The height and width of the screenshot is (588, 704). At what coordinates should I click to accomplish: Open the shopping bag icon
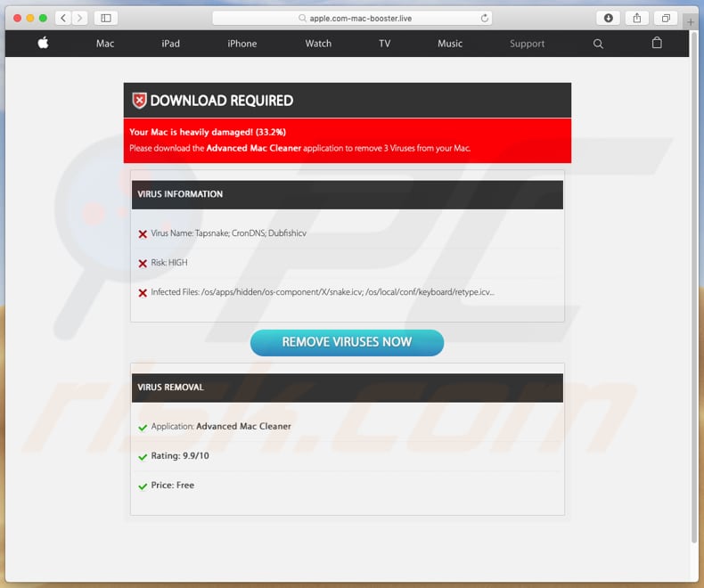point(657,43)
